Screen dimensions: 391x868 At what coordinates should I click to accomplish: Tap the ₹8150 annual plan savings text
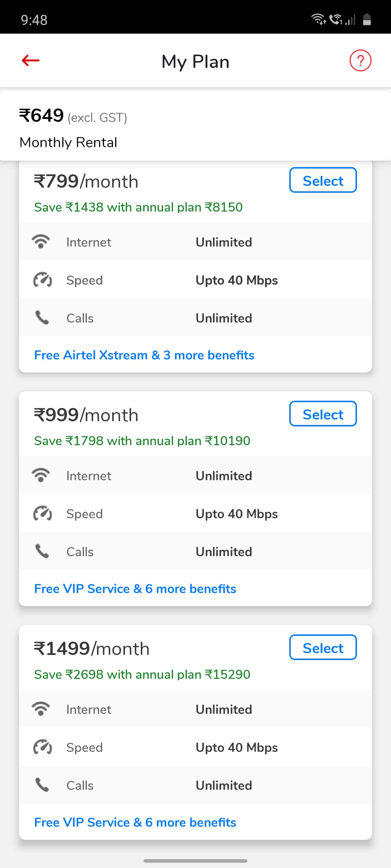coord(138,207)
